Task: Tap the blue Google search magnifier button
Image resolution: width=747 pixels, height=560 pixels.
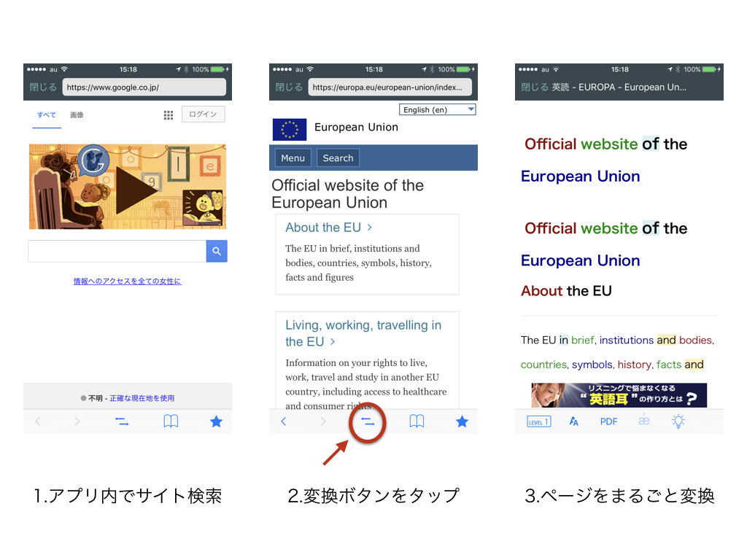Action: click(x=217, y=251)
